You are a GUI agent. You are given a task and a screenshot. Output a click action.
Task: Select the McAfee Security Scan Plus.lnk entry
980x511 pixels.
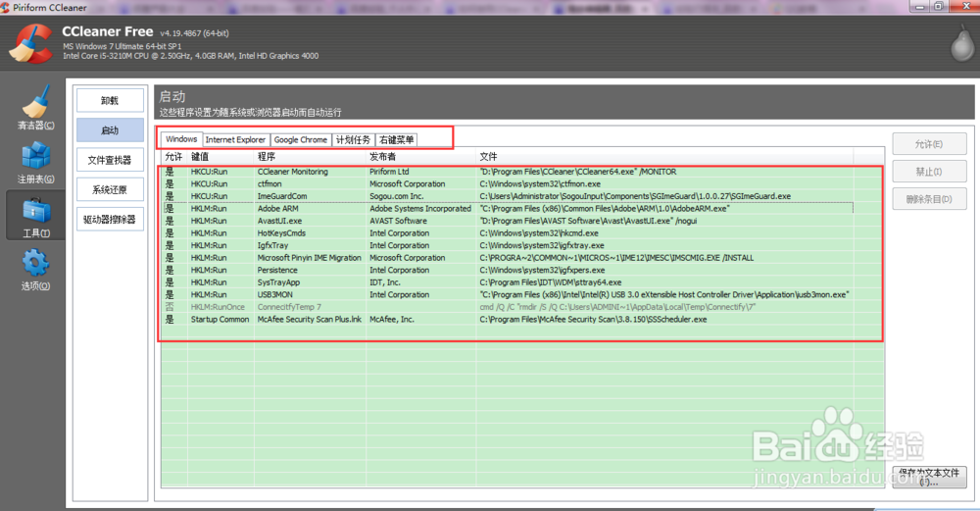(507, 319)
